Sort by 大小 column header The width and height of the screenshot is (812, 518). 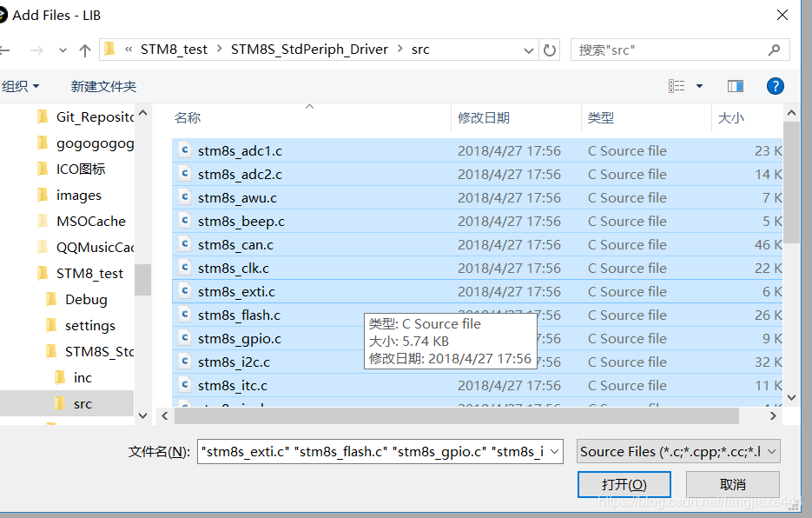click(x=747, y=118)
